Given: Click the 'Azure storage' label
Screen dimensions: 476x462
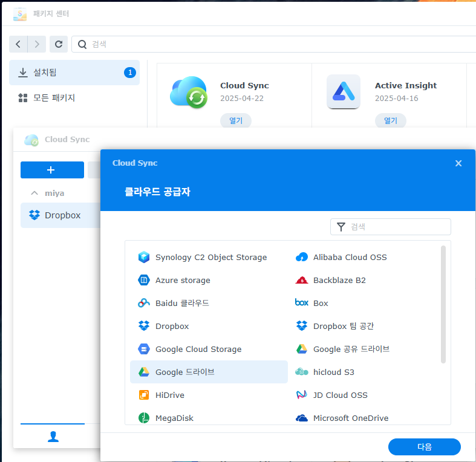Looking at the screenshot, I should click(183, 281).
